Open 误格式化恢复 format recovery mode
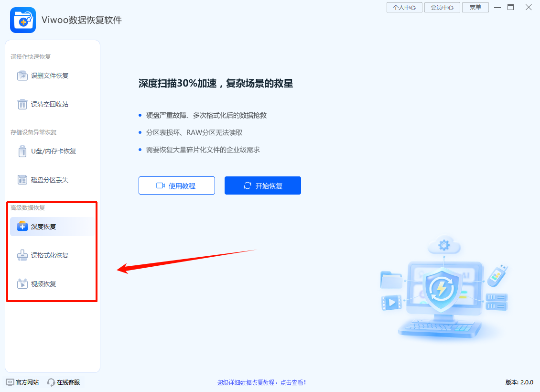Screen dimensions: 540x392 point(43,255)
